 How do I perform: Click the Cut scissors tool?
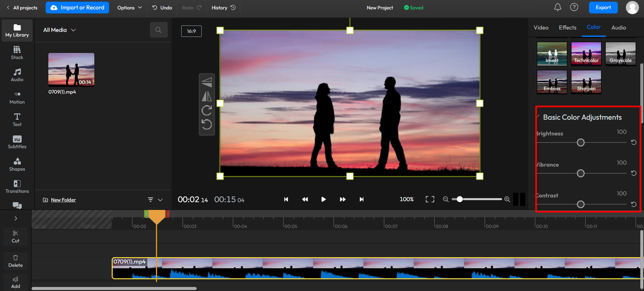click(x=16, y=236)
